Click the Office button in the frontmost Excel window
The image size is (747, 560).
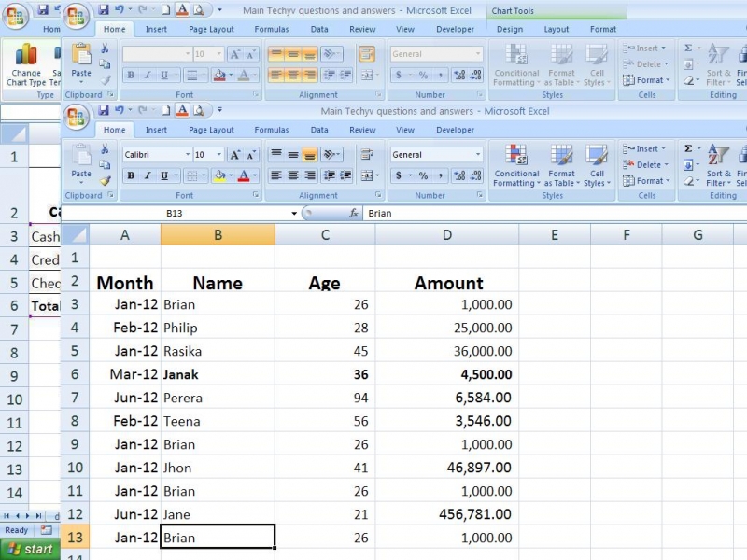tap(77, 116)
